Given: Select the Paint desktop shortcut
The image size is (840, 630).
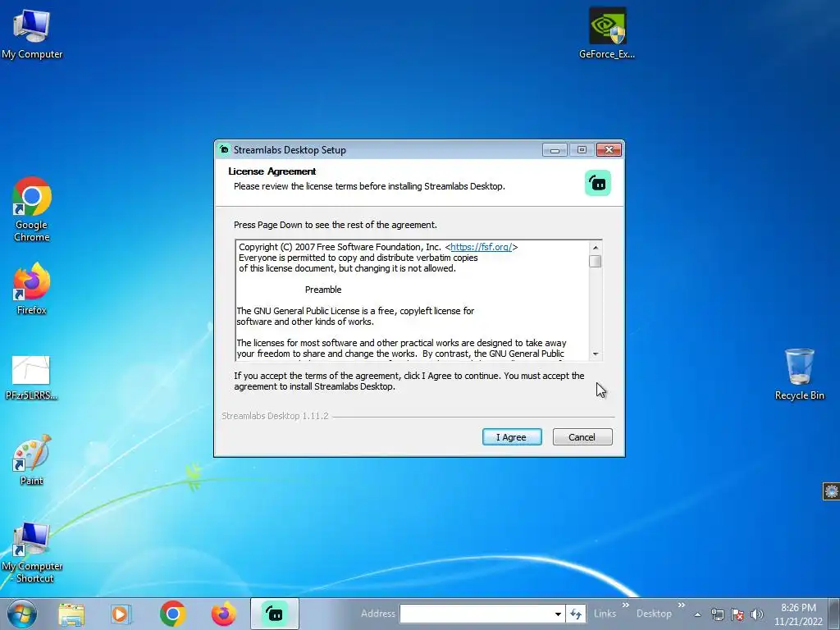Looking at the screenshot, I should click(32, 460).
